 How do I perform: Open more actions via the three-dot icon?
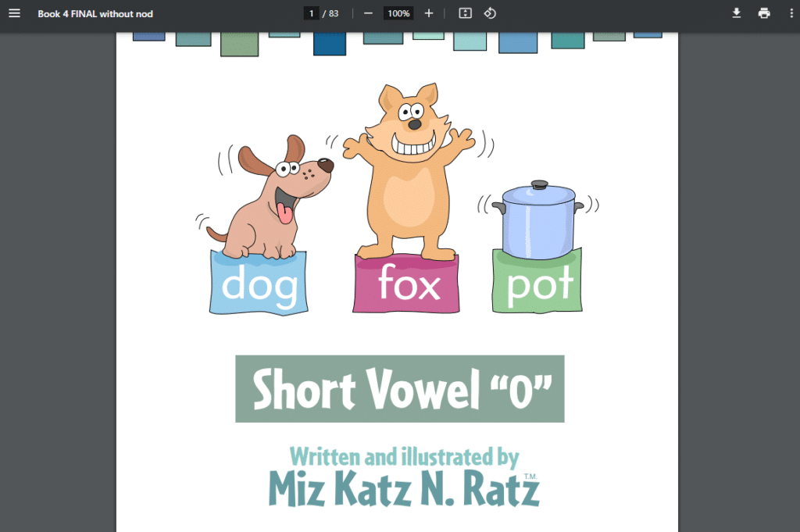click(x=791, y=13)
